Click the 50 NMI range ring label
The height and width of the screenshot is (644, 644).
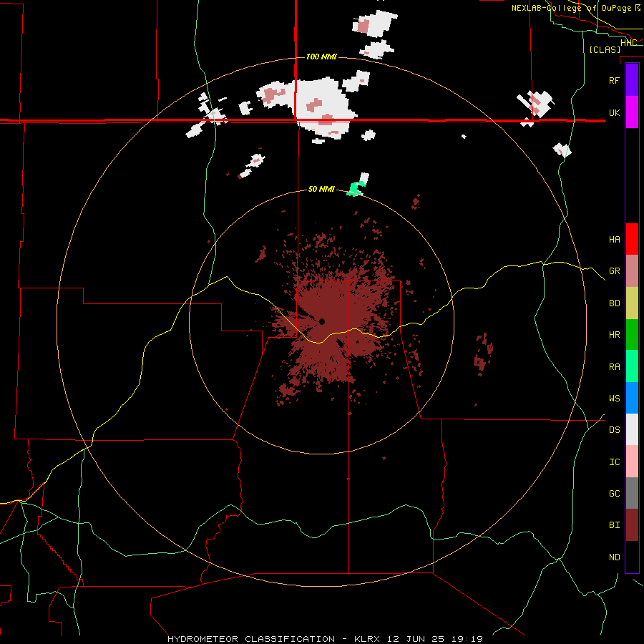pos(321,189)
